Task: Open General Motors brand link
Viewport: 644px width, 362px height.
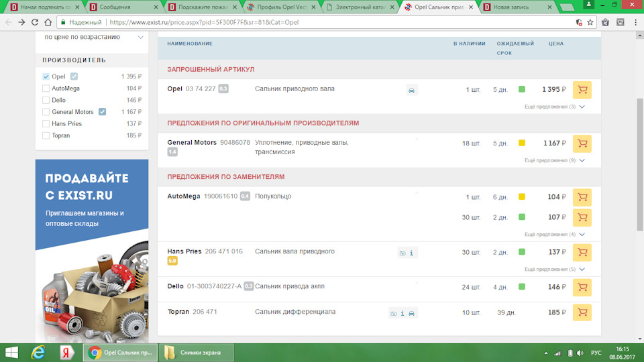Action: pos(192,142)
